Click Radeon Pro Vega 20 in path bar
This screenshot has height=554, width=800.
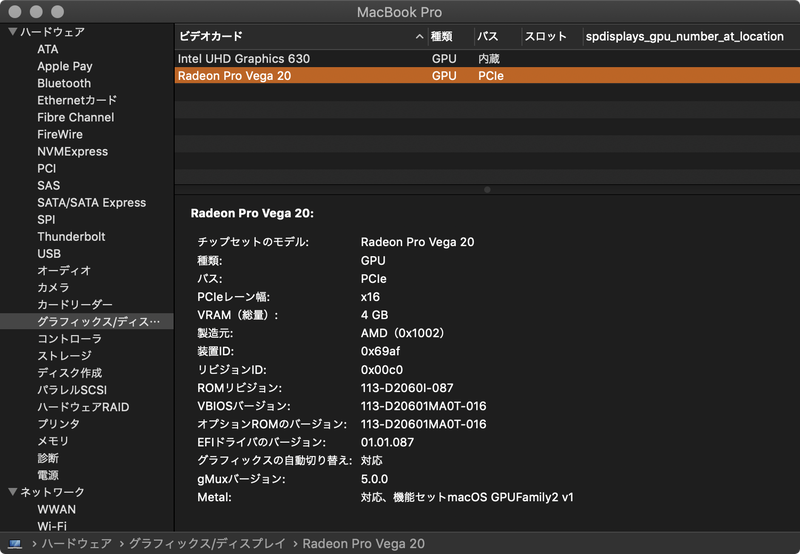pyautogui.click(x=363, y=544)
